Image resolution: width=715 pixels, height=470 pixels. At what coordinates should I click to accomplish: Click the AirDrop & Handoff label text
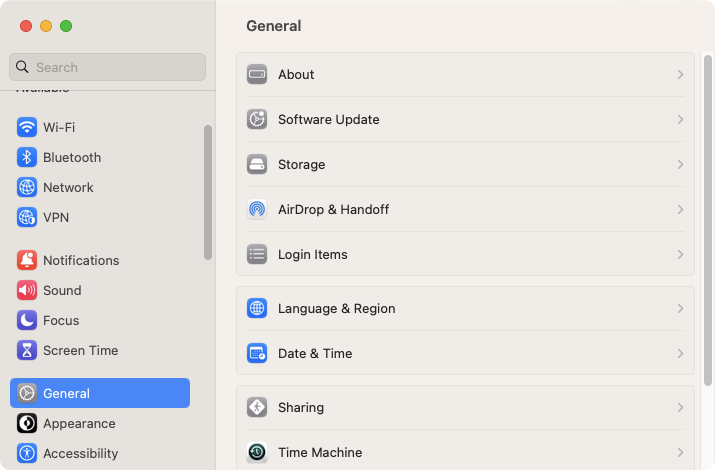[x=333, y=209]
